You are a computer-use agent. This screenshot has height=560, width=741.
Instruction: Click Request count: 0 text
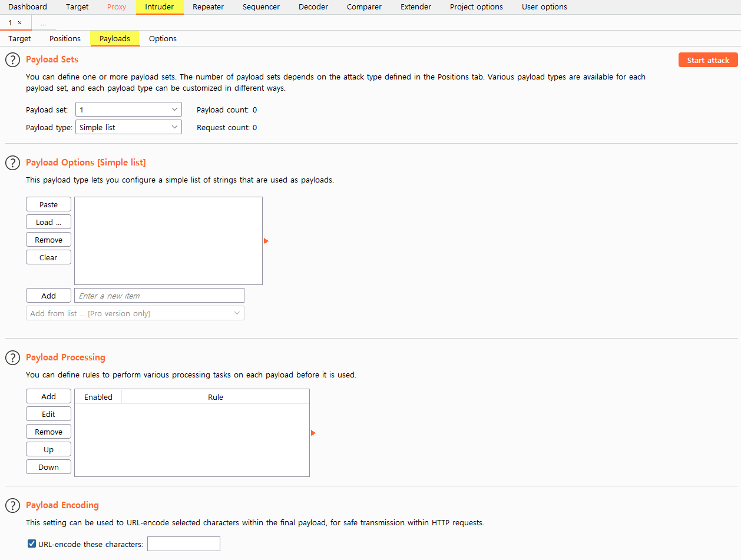(227, 127)
